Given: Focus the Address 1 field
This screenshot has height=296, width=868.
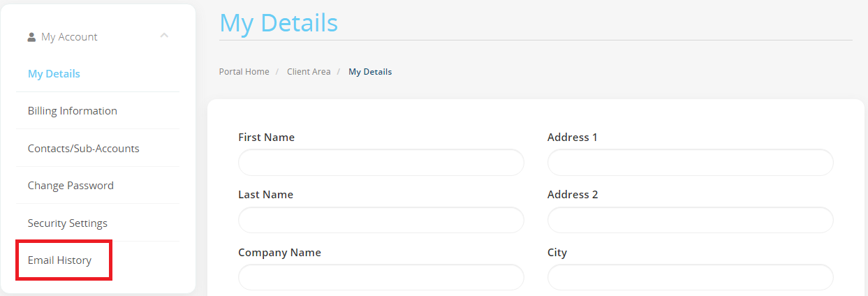Looking at the screenshot, I should point(691,162).
